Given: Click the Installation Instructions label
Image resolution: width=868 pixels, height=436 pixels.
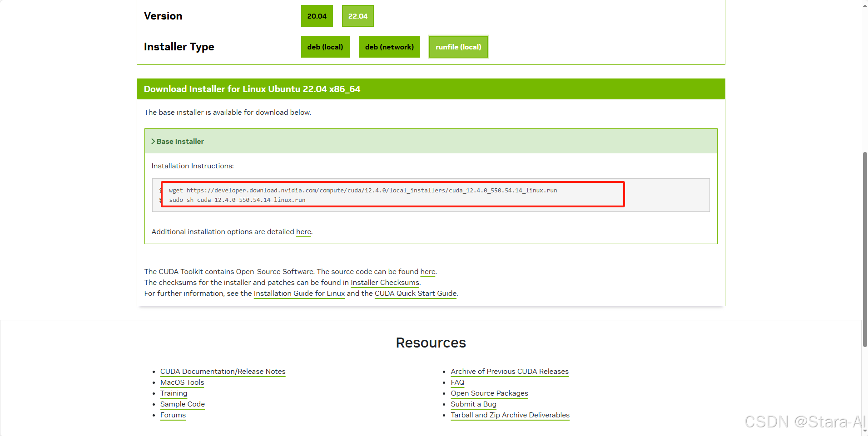Looking at the screenshot, I should click(x=193, y=166).
